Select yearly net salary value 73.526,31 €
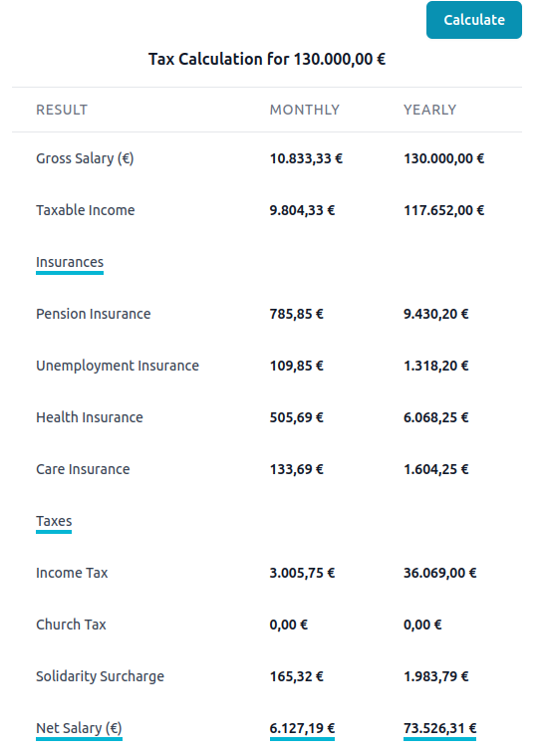Image resolution: width=541 pixels, height=756 pixels. 439,728
